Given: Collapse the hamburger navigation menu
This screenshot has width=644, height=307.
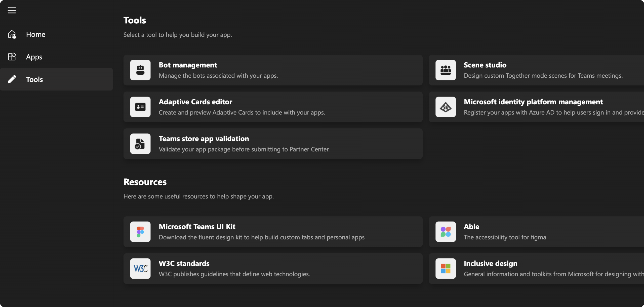Looking at the screenshot, I should pyautogui.click(x=12, y=10).
